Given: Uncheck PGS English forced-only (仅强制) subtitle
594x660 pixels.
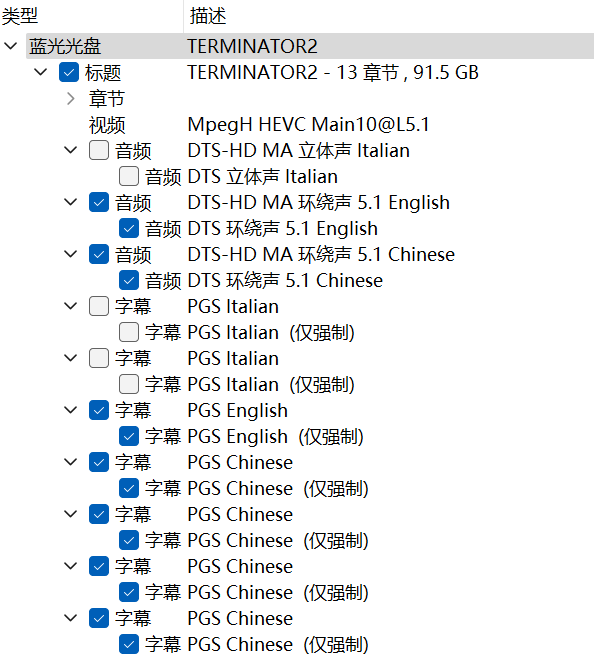Looking at the screenshot, I should pyautogui.click(x=129, y=436).
